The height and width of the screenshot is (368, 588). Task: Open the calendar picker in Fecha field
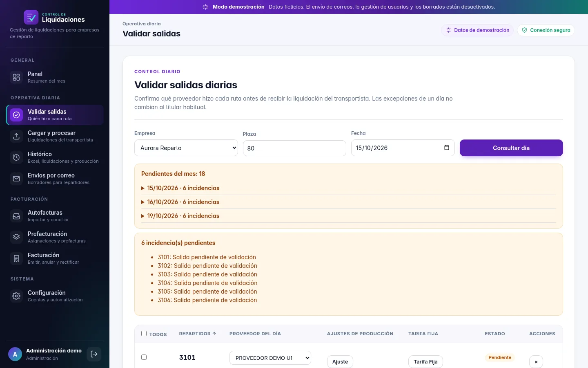coord(447,148)
